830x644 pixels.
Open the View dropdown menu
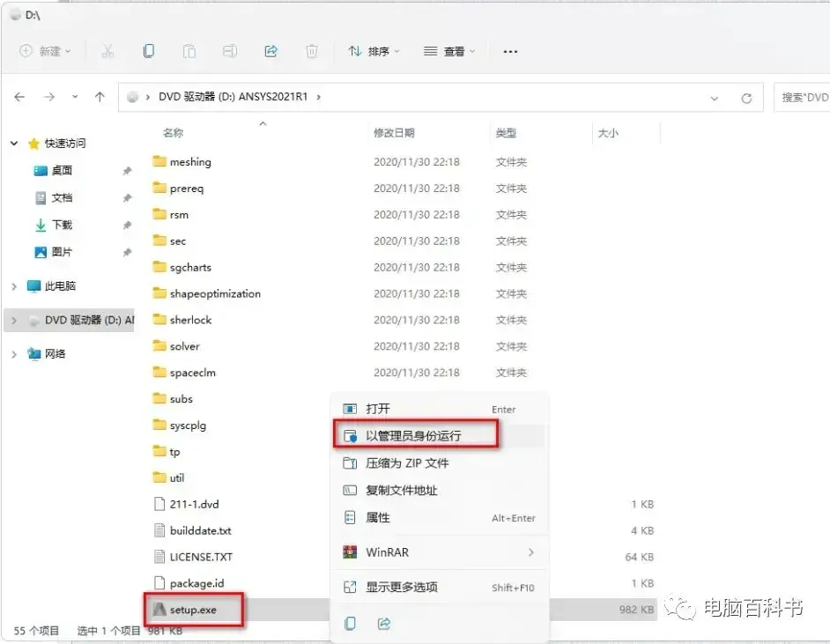(x=449, y=51)
